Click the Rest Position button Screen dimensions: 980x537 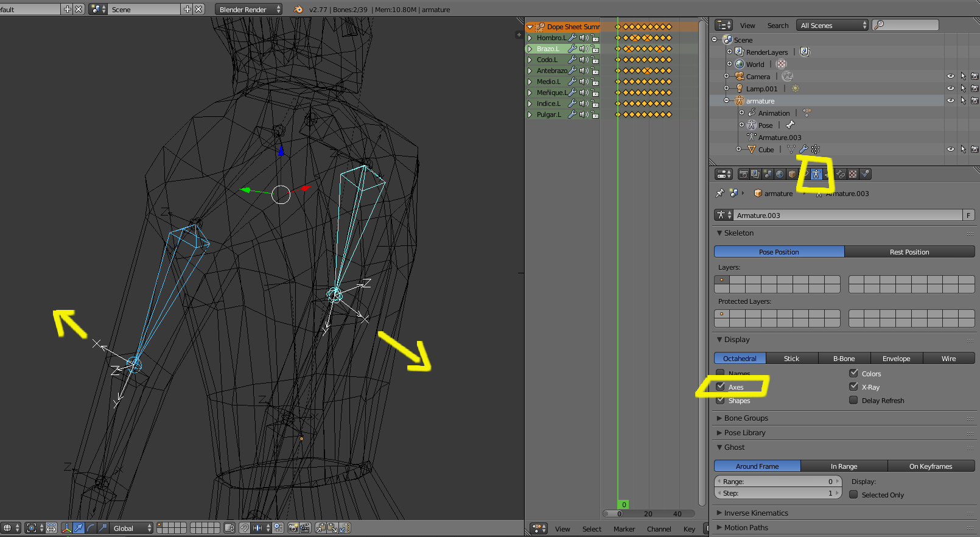tap(909, 252)
